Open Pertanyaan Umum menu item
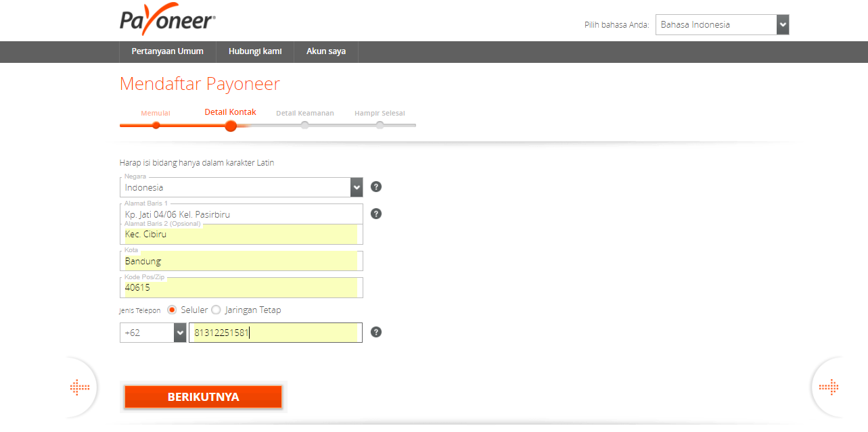 (168, 51)
